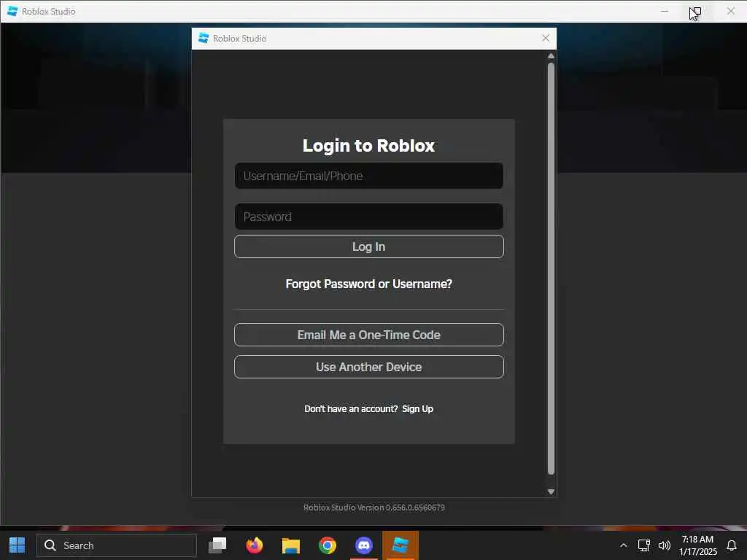Choose Email Me a One-Time Code
Viewport: 747px width, 560px height.
tap(368, 335)
